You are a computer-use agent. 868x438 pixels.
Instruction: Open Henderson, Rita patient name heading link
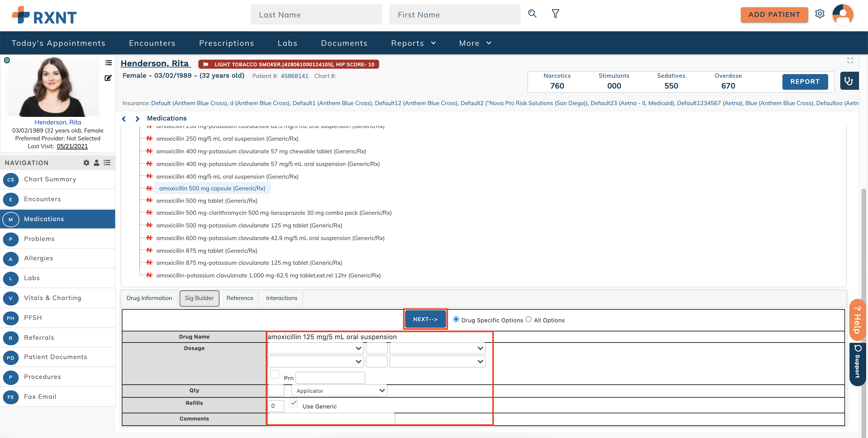coord(155,63)
